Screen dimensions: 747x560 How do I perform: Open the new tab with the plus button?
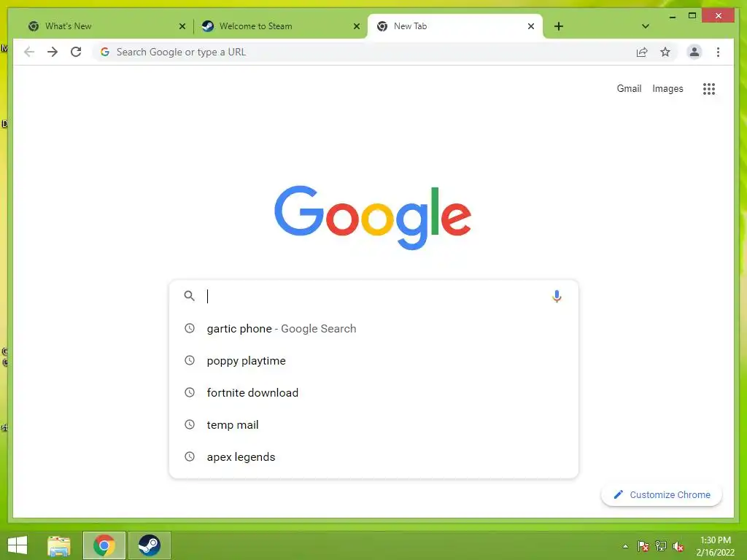(x=559, y=26)
